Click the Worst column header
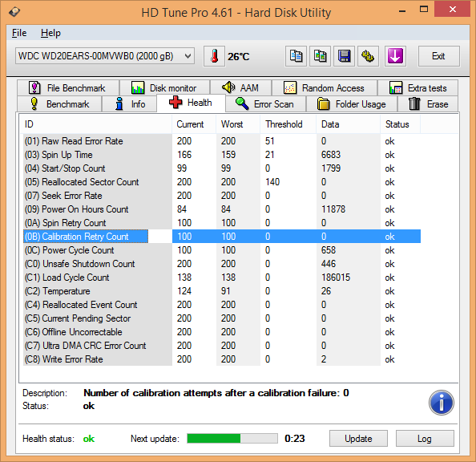The width and height of the screenshot is (476, 462). pos(238,124)
